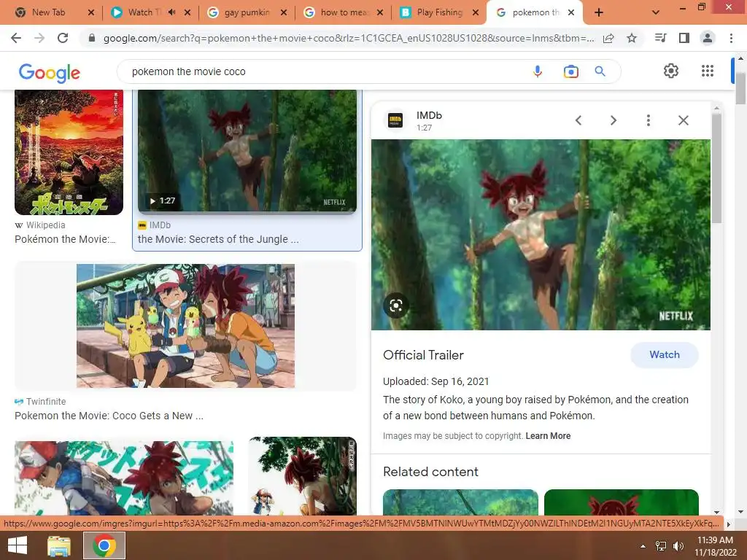Open the Wikipedia movie poster thumbnail

pos(69,152)
